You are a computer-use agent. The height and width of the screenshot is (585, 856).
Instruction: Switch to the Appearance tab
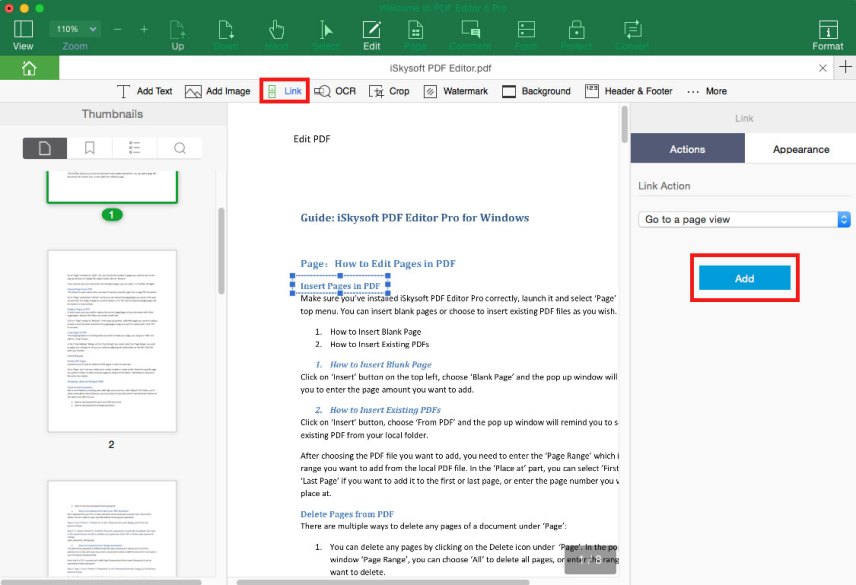click(801, 148)
